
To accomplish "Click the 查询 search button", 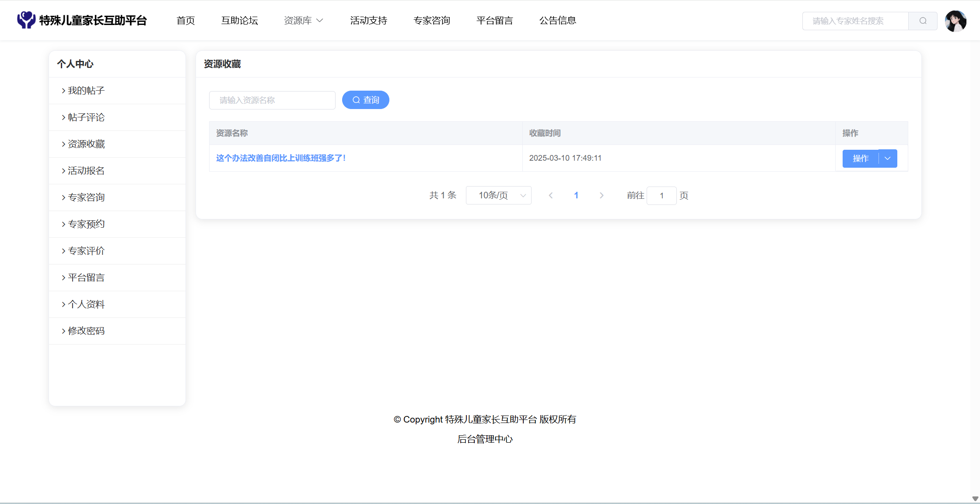I will pos(365,100).
